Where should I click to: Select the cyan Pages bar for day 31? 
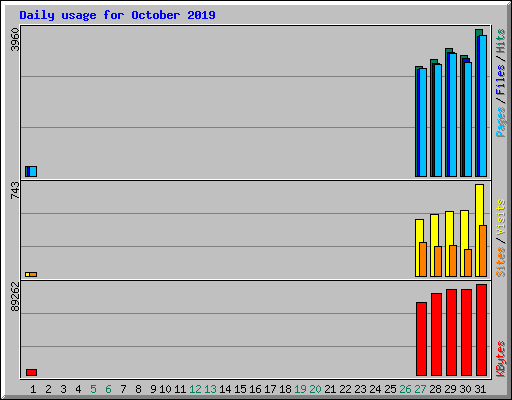483,106
